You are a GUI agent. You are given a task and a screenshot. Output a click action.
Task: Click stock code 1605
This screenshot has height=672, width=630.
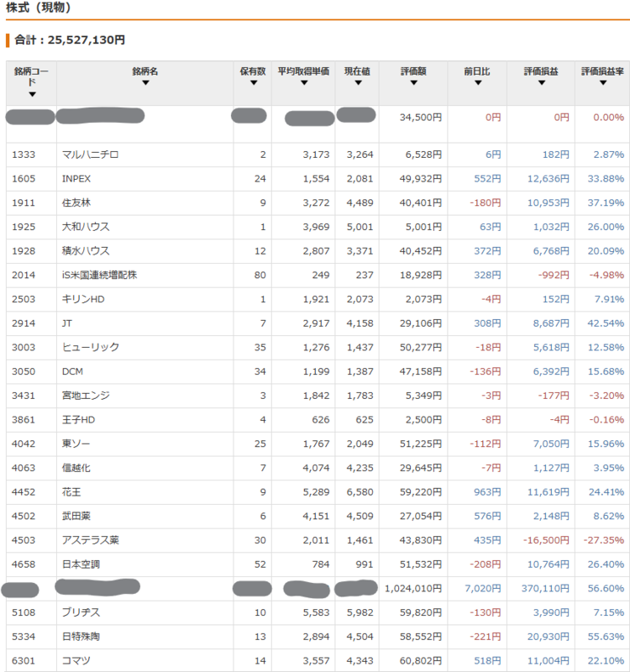coord(24,179)
